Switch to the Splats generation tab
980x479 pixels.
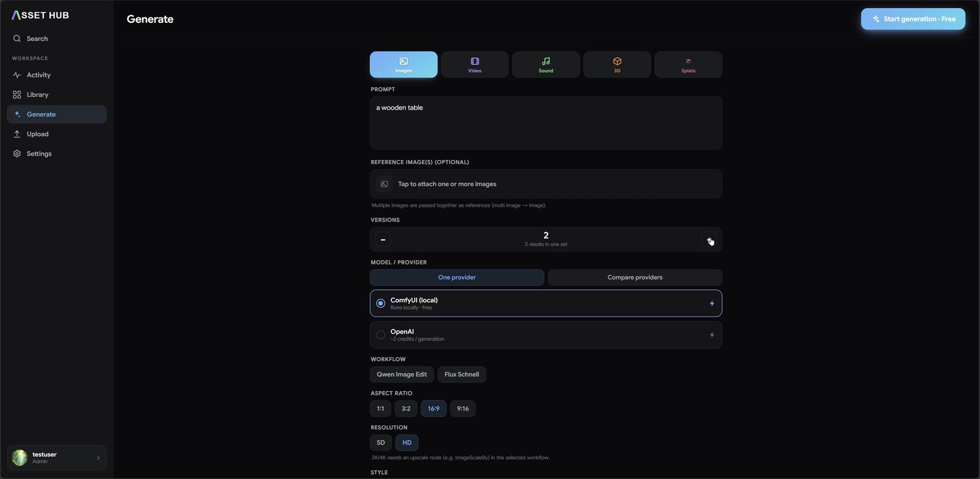[x=688, y=64]
